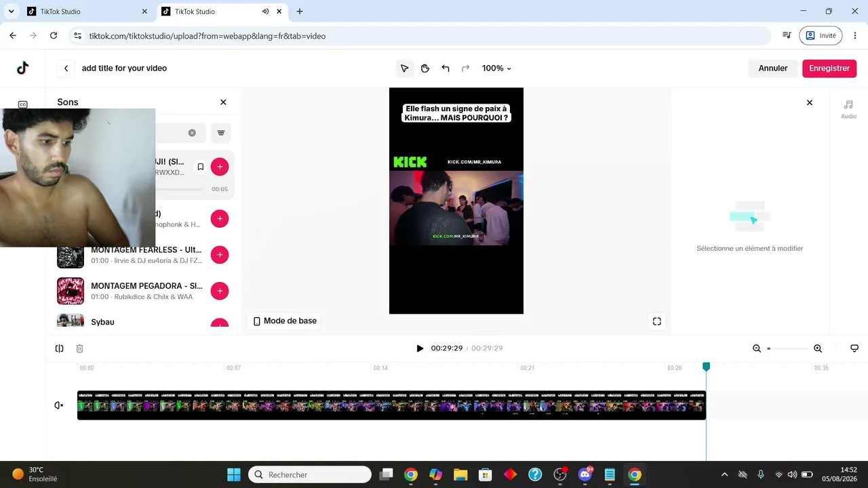Click the MONTAGEM FEARLESS sound title
The height and width of the screenshot is (488, 868).
click(146, 249)
